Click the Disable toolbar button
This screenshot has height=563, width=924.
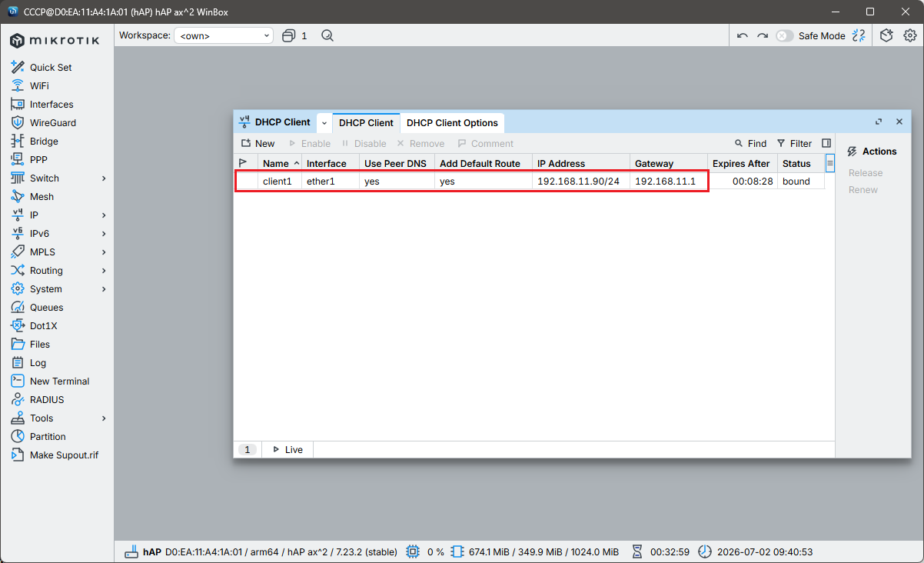[364, 143]
